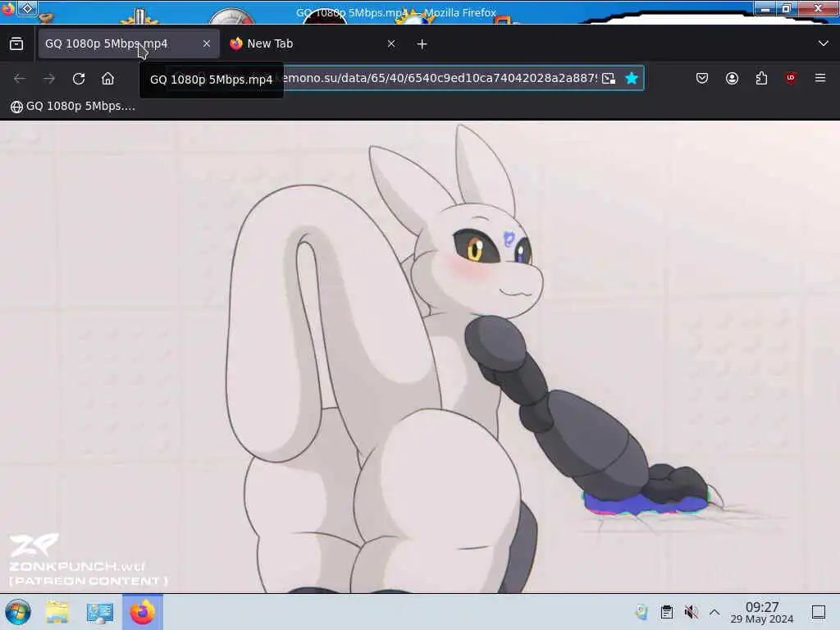Open window menu icon in title bar
The height and width of the screenshot is (630, 840).
[x=27, y=8]
